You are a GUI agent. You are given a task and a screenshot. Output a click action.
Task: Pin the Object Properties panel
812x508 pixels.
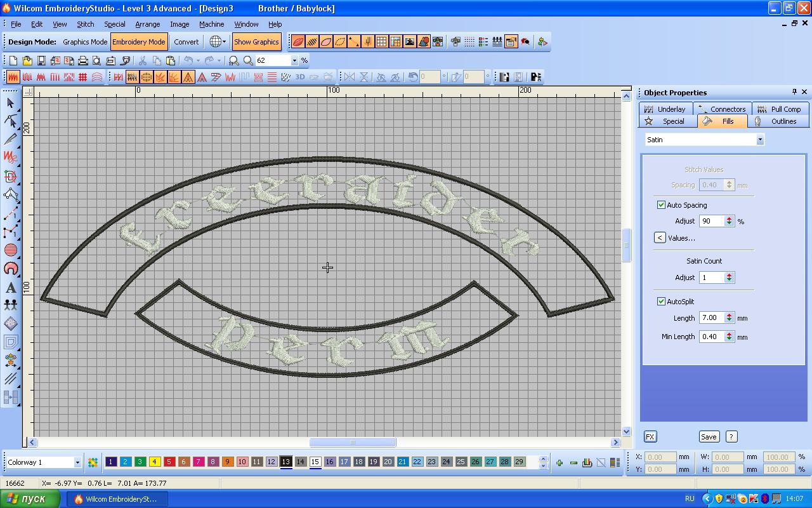coord(794,92)
